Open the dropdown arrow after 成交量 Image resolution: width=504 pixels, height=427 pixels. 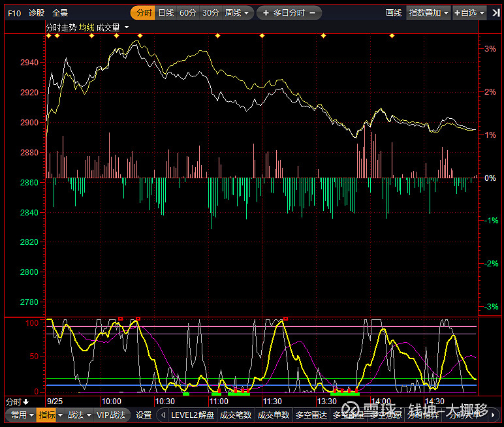point(127,27)
